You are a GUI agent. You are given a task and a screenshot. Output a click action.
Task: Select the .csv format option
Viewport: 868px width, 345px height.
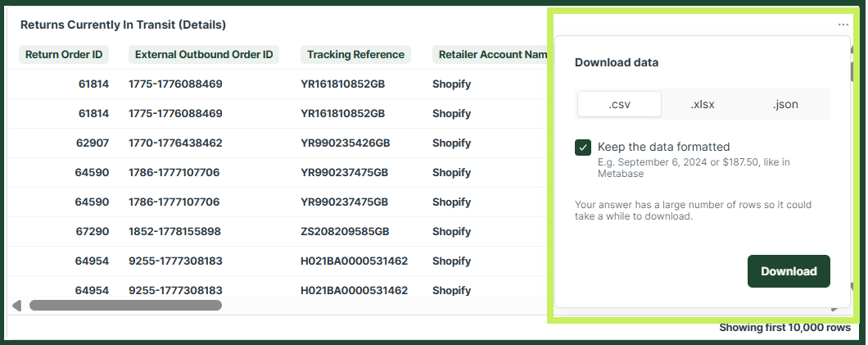click(x=619, y=104)
